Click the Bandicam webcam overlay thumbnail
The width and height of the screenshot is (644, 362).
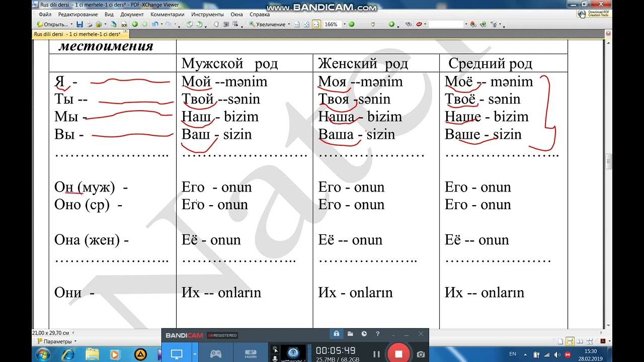pos(293,353)
